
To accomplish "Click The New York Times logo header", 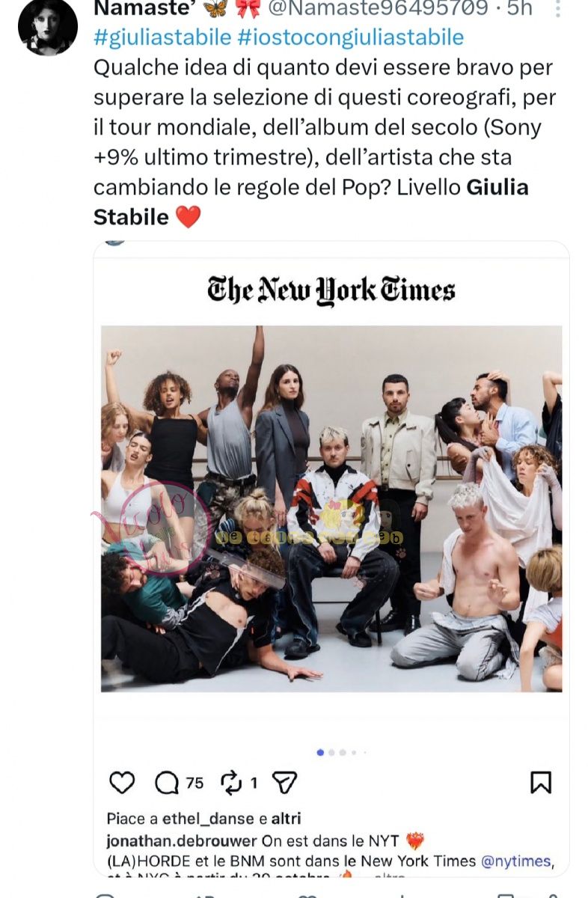I will [x=331, y=290].
